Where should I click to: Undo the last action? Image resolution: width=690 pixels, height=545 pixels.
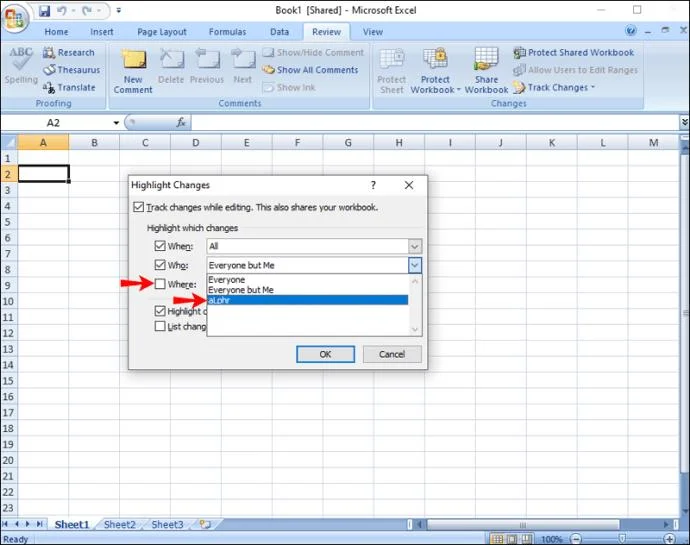[x=62, y=11]
